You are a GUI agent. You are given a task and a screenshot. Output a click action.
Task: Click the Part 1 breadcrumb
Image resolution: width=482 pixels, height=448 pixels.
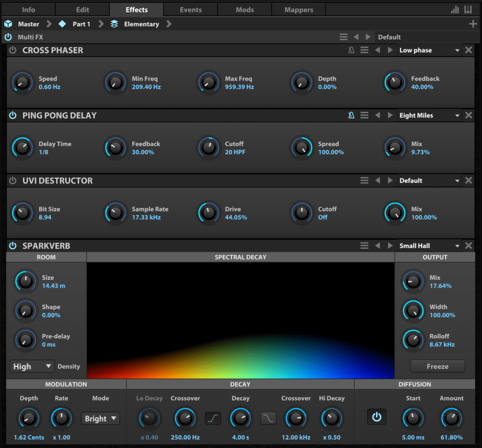tap(81, 24)
